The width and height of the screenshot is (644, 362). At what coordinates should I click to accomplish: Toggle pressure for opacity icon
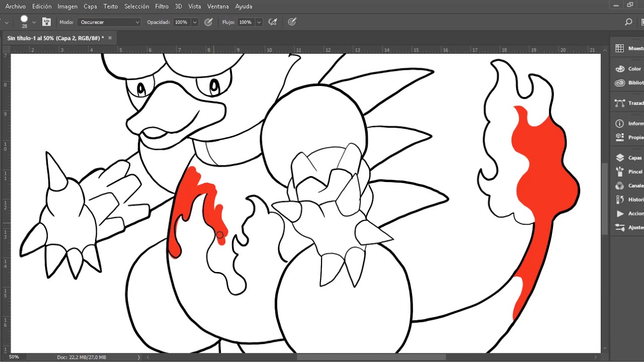click(x=209, y=22)
